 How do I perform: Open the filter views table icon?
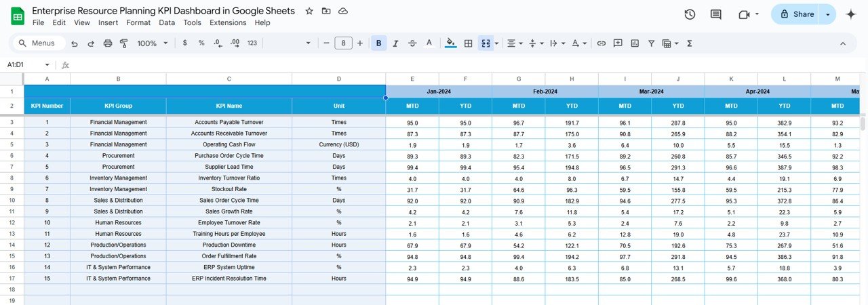[x=667, y=43]
